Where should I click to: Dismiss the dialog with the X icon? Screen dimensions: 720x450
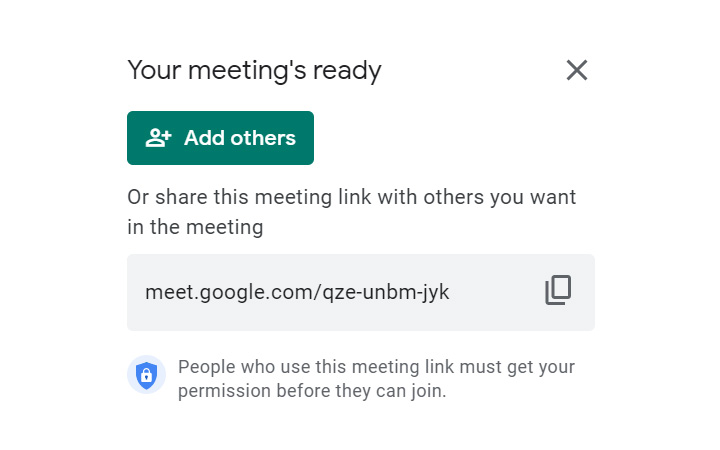click(x=577, y=70)
